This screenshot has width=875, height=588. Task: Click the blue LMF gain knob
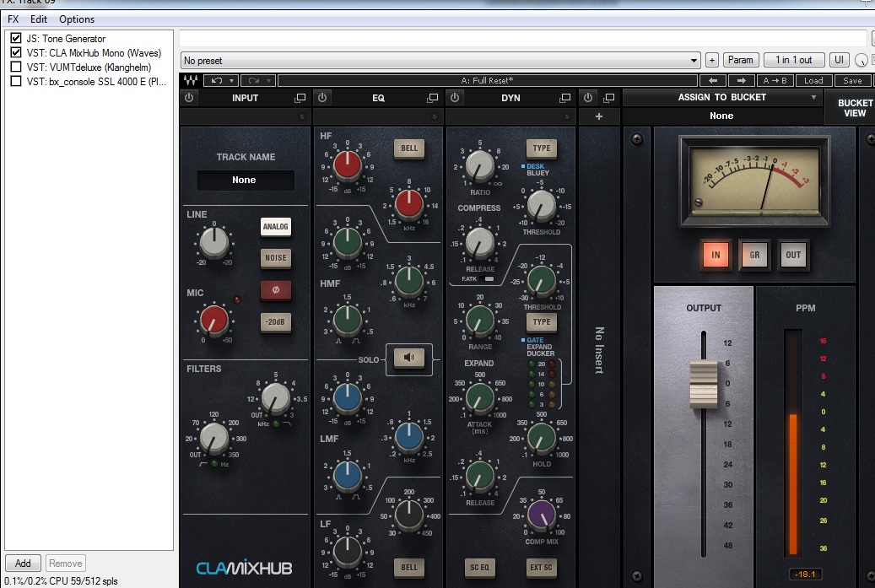(x=347, y=398)
